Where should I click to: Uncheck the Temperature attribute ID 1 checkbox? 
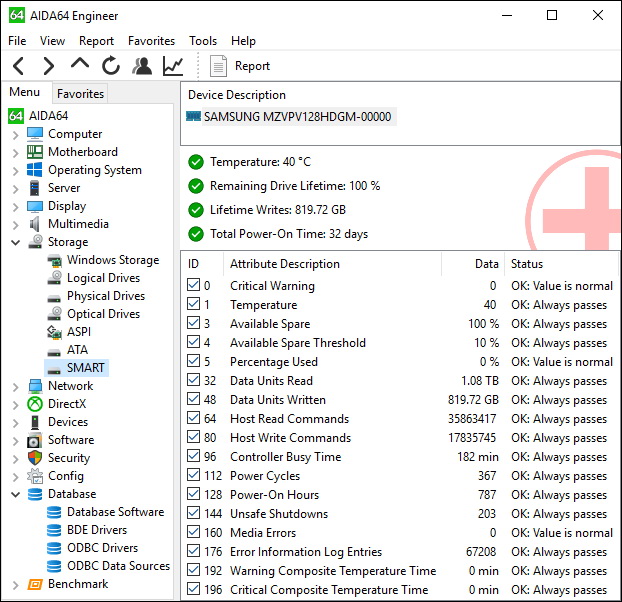(x=193, y=304)
